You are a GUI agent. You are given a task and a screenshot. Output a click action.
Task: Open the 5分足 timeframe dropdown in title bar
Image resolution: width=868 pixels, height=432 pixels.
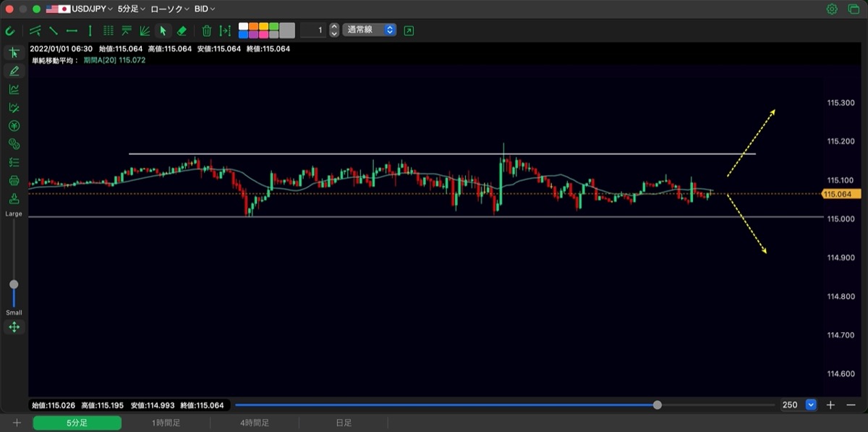tap(131, 9)
